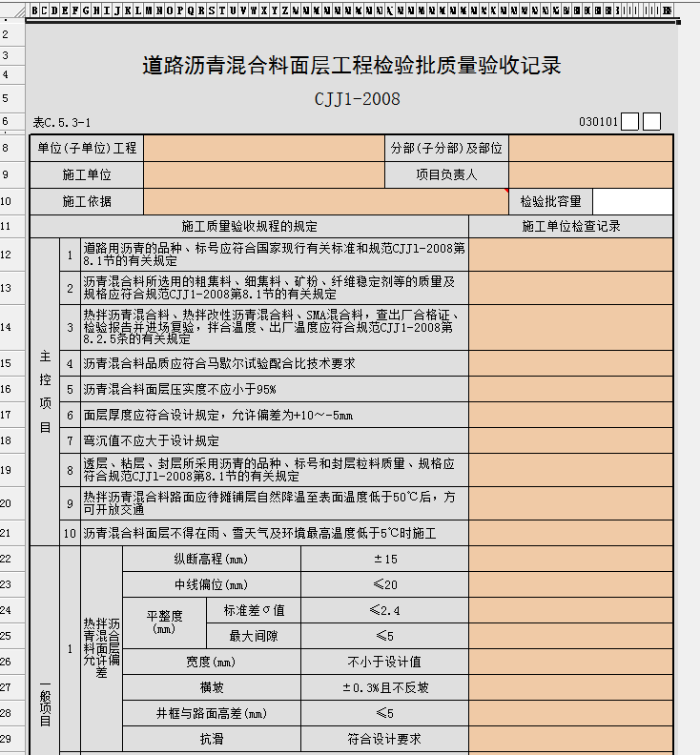The height and width of the screenshot is (755, 700).
Task: Click the 沥青混合料面层压实度不应小于95% text
Action: (179, 389)
